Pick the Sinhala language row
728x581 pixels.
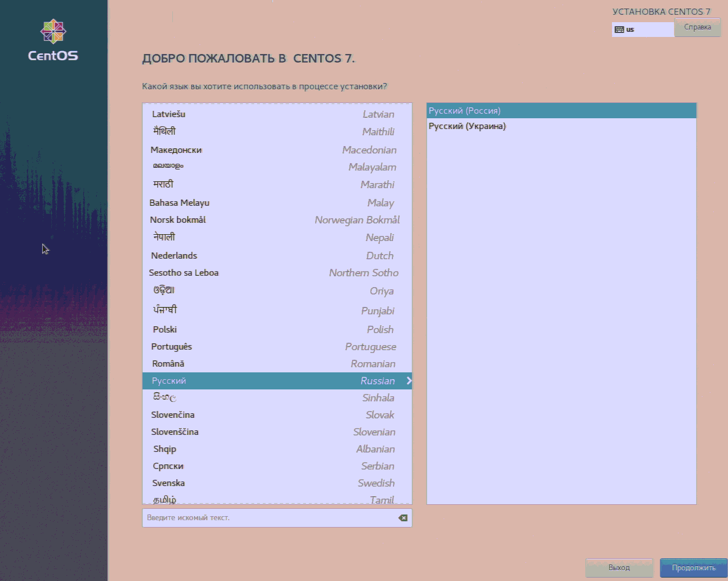click(x=277, y=398)
